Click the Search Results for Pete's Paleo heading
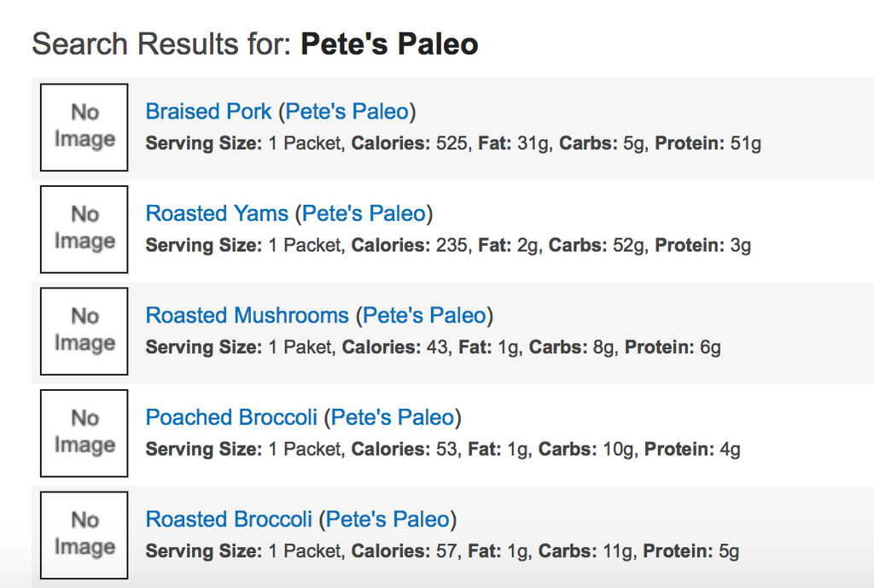The height and width of the screenshot is (588, 874). [254, 44]
